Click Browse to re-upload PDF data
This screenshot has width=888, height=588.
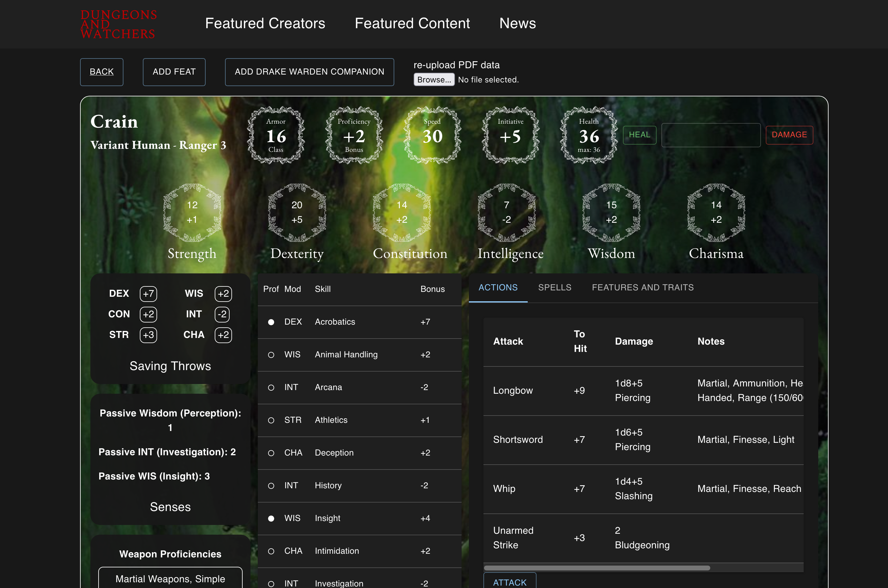434,79
